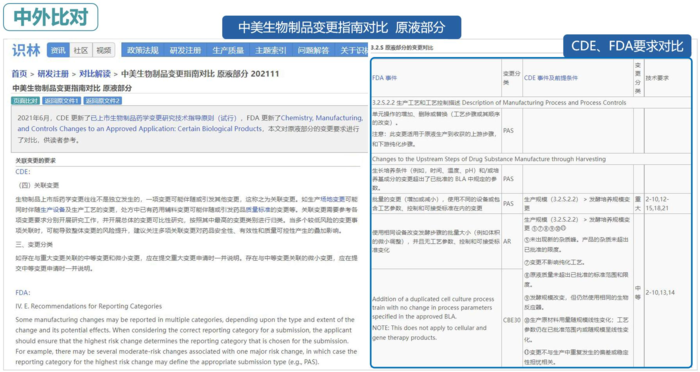
Task: Open the 生产质量 menu item
Action: tap(228, 50)
